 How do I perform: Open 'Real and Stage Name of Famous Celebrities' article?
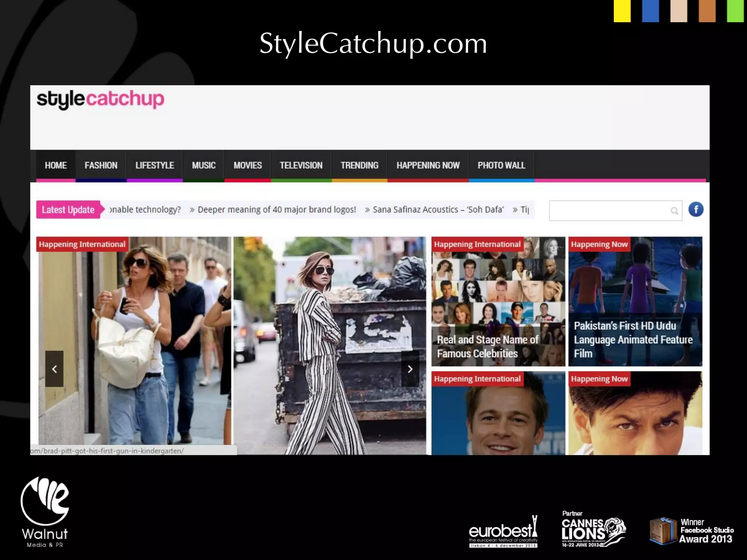[487, 347]
